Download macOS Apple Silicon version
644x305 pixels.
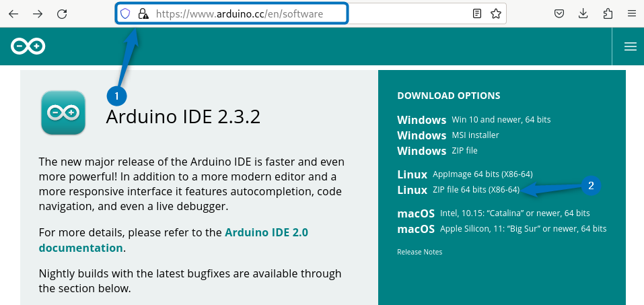coord(501,229)
